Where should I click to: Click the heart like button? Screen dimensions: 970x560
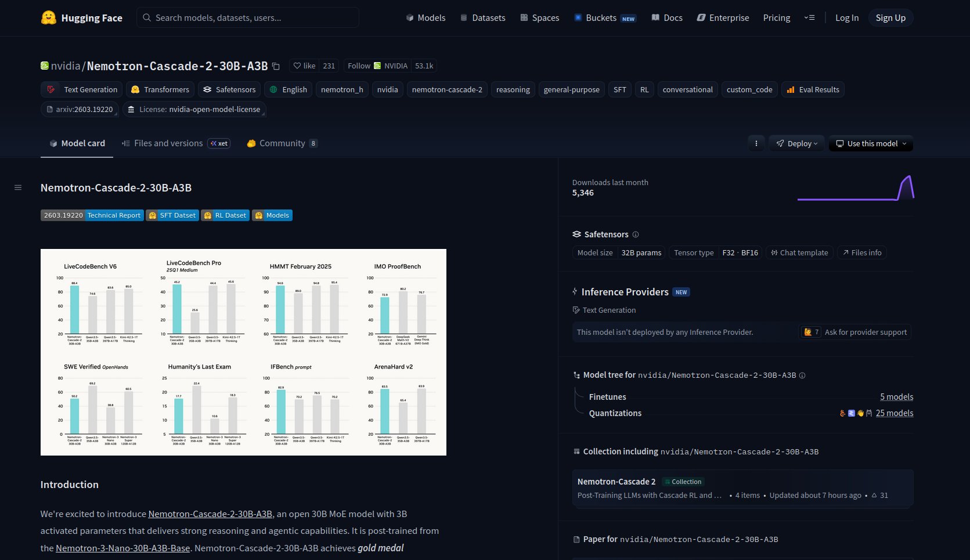click(x=304, y=66)
